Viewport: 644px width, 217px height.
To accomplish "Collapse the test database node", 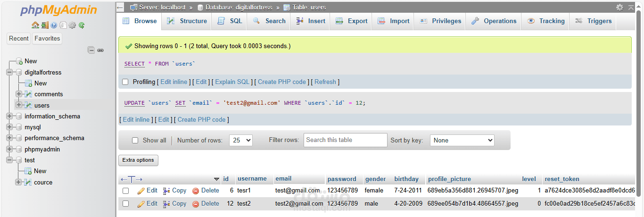I will (9, 160).
